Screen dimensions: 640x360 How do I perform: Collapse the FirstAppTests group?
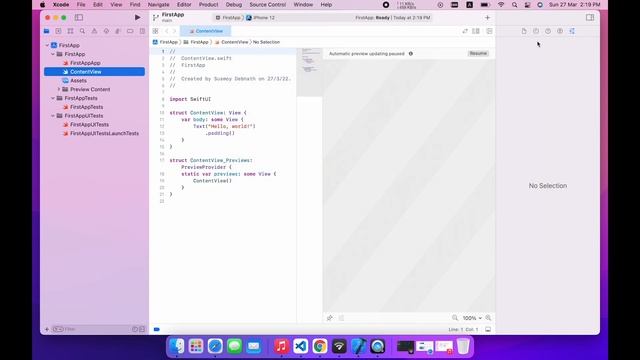click(53, 98)
